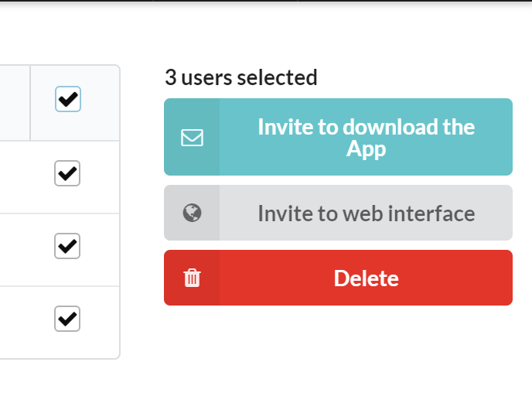This screenshot has height=403, width=532.
Task: Click the gray icon strip of web interface button
Action: pos(192,213)
